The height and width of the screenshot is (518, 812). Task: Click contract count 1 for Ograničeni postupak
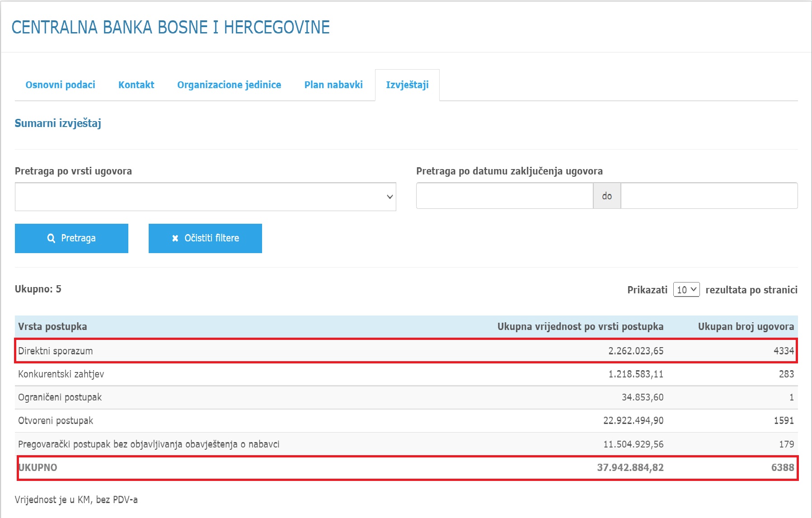point(791,397)
